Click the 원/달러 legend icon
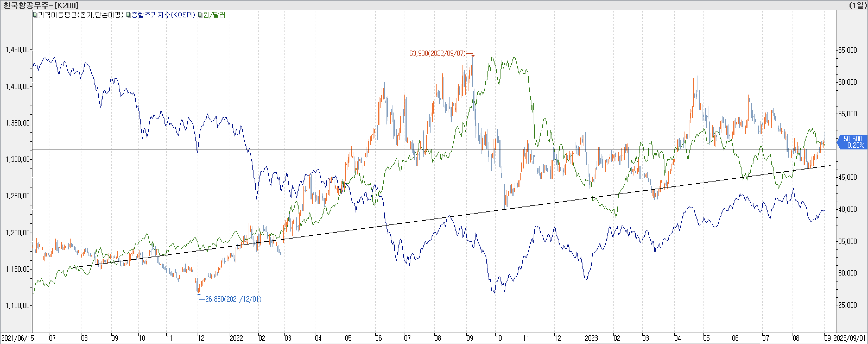 [x=200, y=15]
